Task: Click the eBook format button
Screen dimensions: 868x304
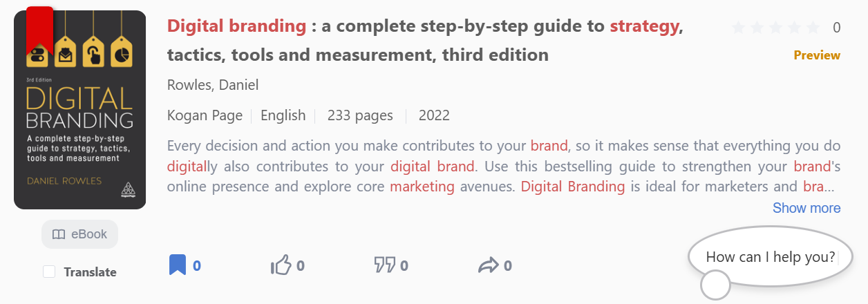Action: pos(80,234)
